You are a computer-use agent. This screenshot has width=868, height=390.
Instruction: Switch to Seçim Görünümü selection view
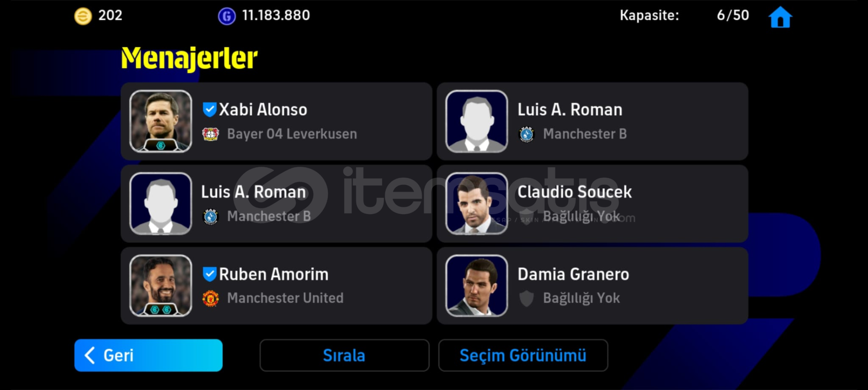point(523,355)
